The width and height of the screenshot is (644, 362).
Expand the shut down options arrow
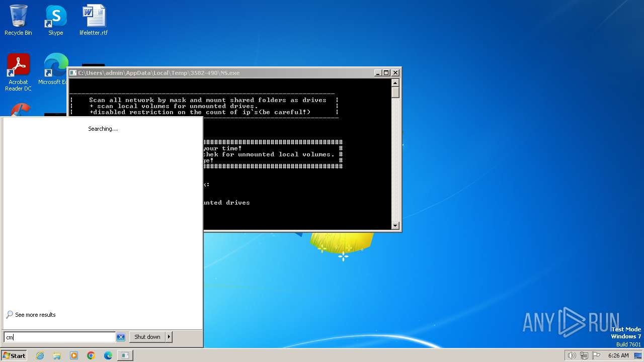tap(169, 337)
